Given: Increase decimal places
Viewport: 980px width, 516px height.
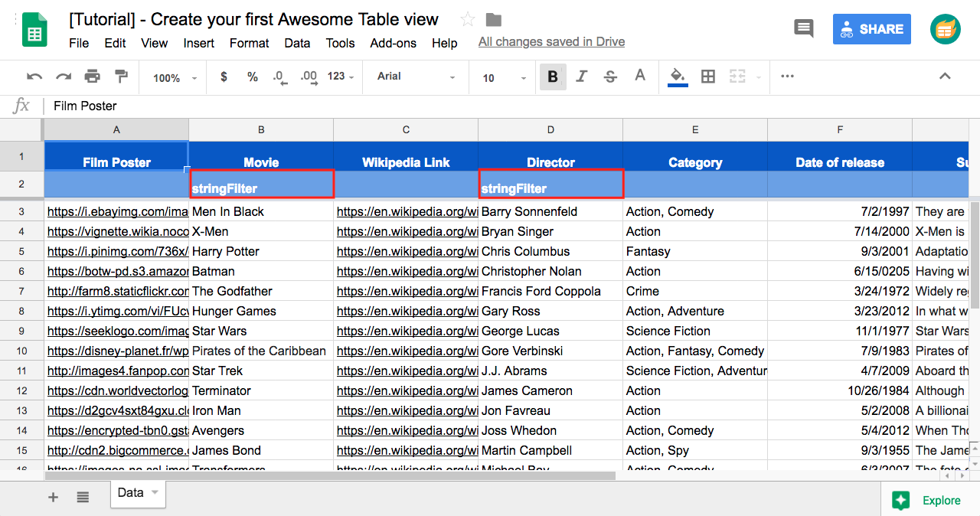Looking at the screenshot, I should tap(309, 77).
